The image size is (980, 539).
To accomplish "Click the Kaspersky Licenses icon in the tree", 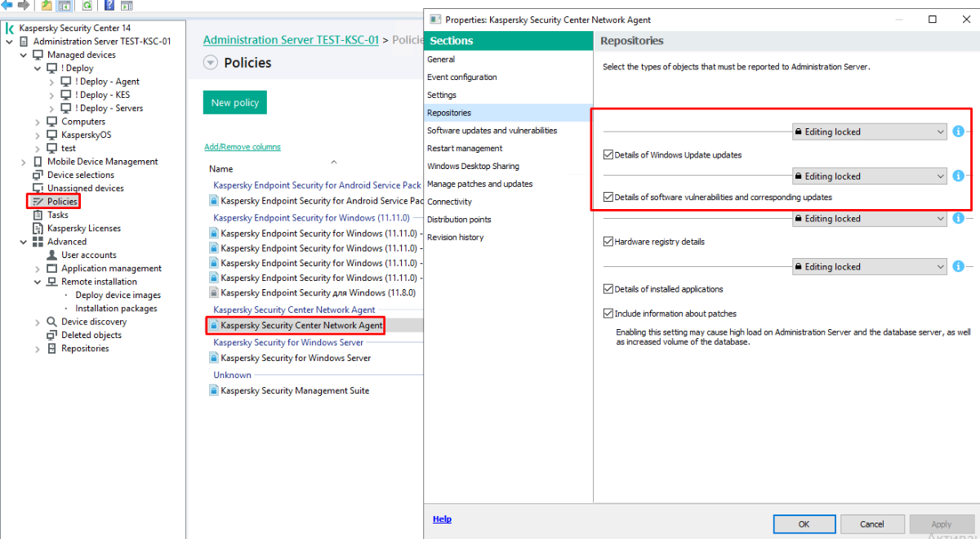I will (38, 229).
